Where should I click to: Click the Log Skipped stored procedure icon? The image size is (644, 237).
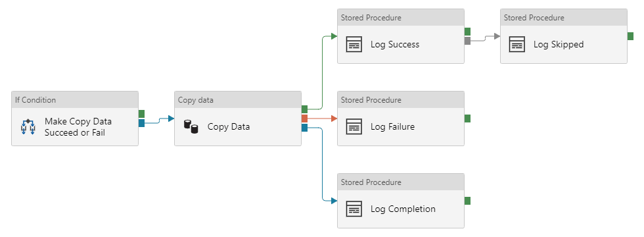(x=517, y=45)
